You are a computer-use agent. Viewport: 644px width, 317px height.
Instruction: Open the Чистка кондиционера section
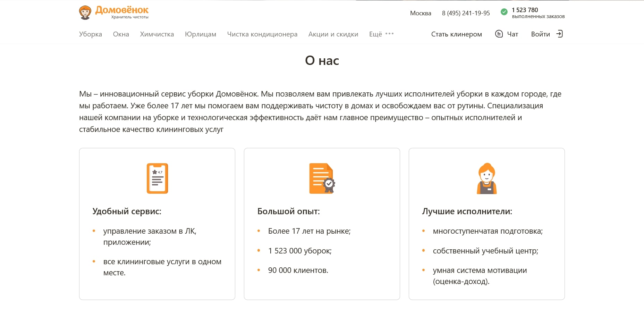pos(262,34)
